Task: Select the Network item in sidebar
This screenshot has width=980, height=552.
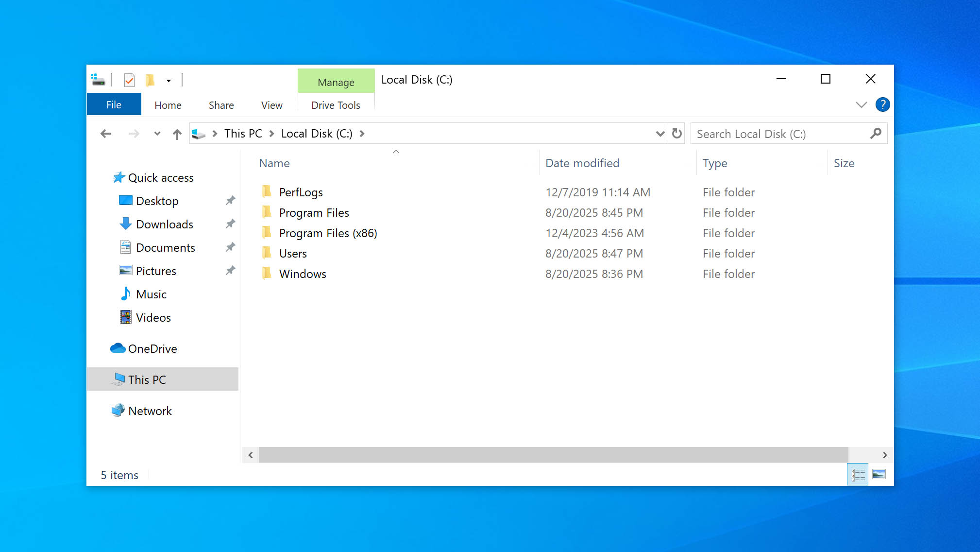Action: (150, 411)
